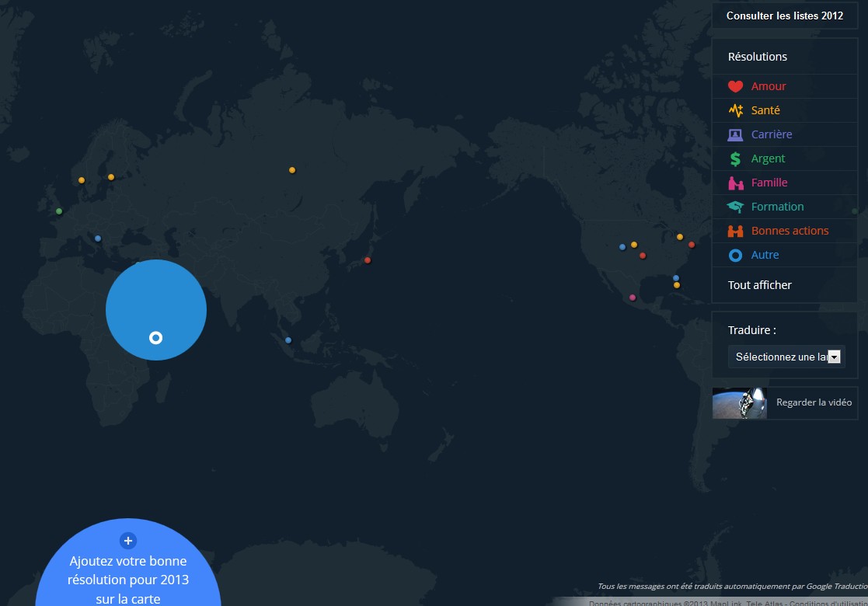Click the green dollar Argent icon
The image size is (868, 606).
[x=735, y=158]
